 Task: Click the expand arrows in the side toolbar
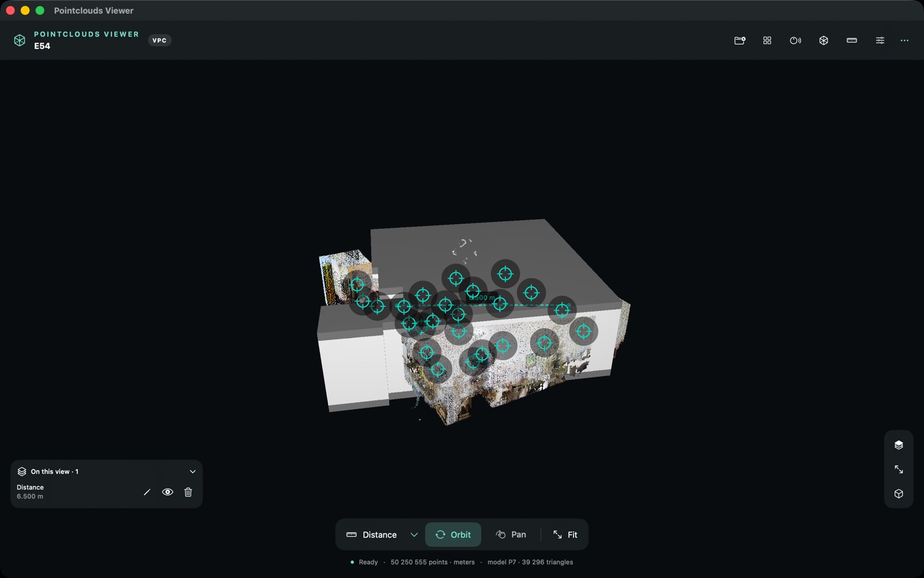coord(899,469)
